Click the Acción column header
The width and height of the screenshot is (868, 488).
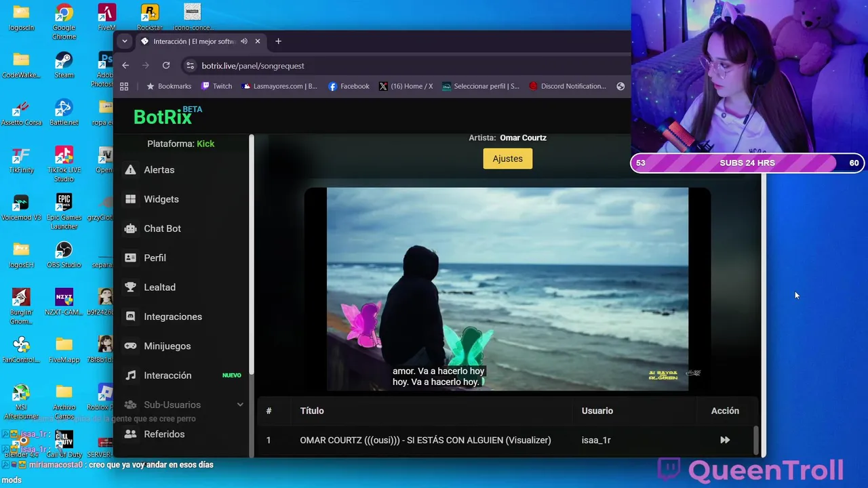click(x=725, y=411)
